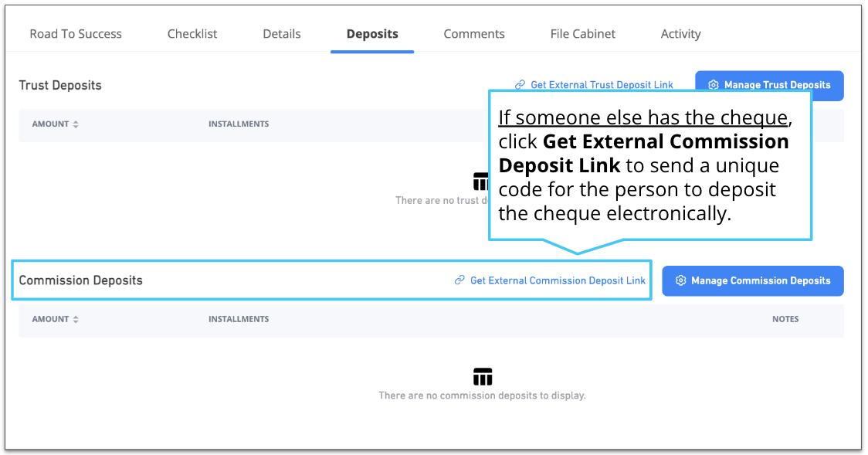Click Get External Commission Deposit Link
The height and width of the screenshot is (455, 868).
coord(558,280)
